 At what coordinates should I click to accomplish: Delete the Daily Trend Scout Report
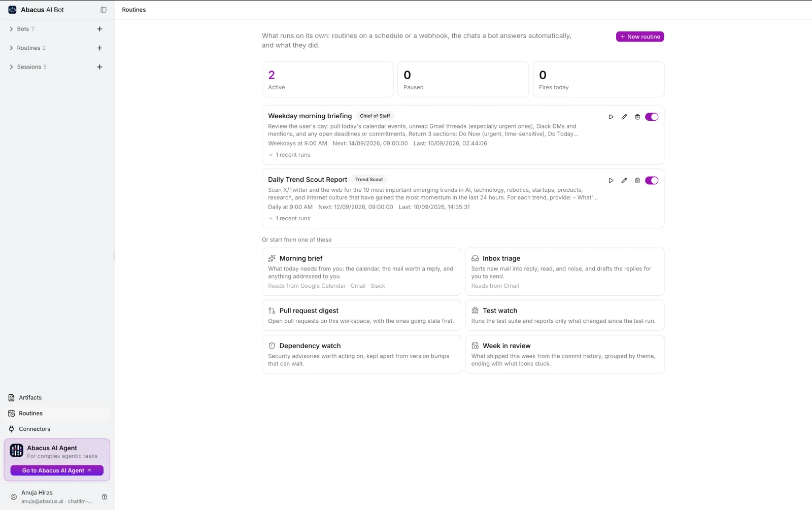coord(637,181)
